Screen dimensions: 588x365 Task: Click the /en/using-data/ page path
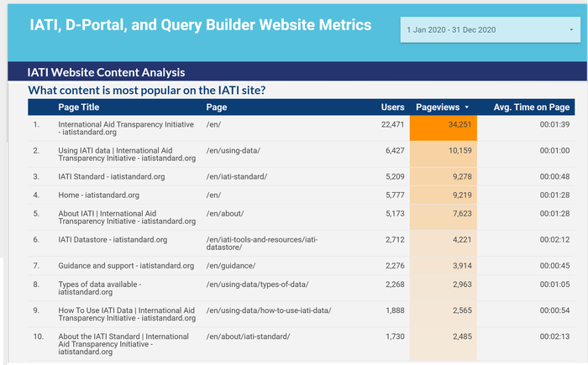[233, 151]
